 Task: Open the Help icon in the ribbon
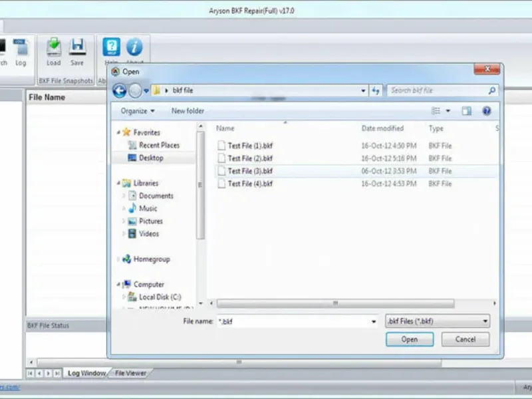(x=111, y=47)
